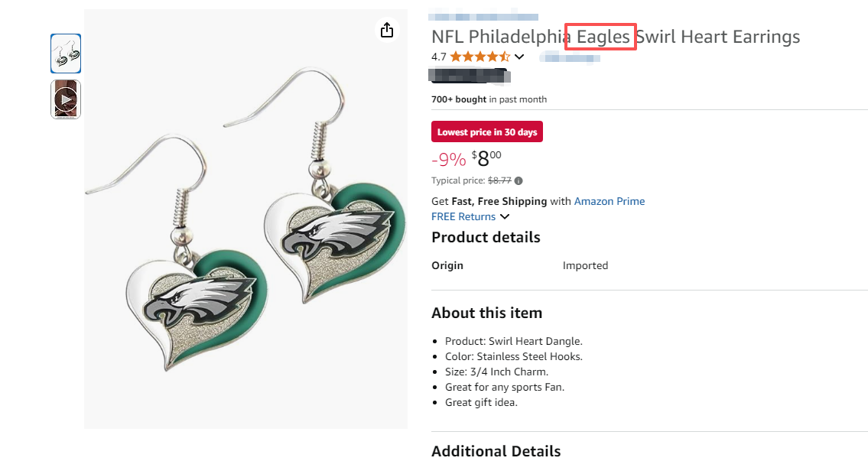Click the 4.7 rating number
The image size is (868, 461).
(x=438, y=57)
